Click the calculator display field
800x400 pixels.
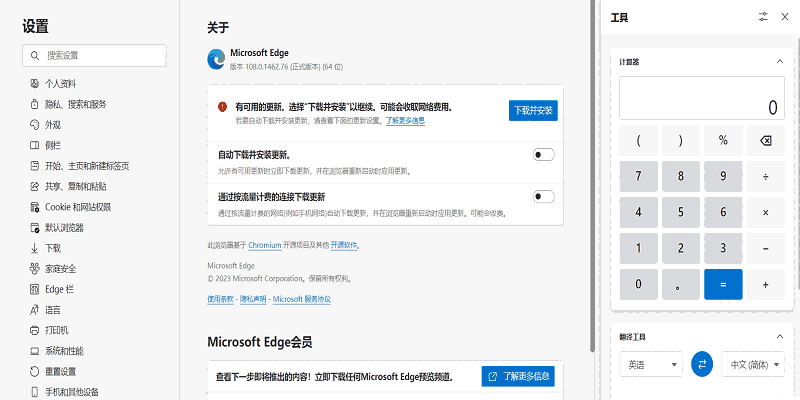coord(702,98)
